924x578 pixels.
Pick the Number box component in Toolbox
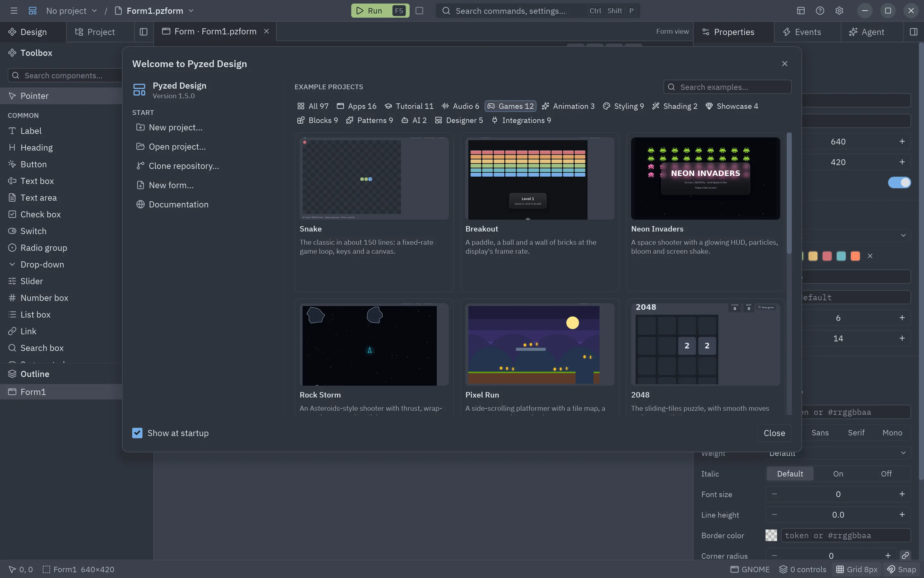pos(61,298)
